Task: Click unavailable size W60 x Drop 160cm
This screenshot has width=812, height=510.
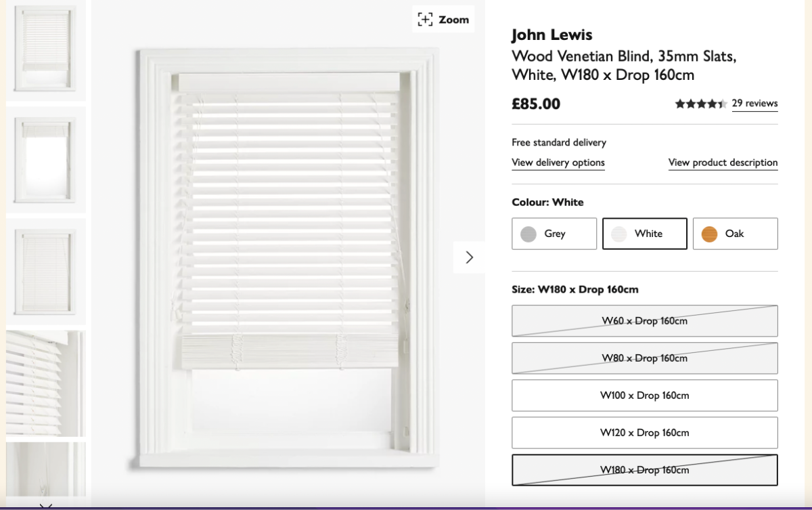Action: tap(645, 321)
